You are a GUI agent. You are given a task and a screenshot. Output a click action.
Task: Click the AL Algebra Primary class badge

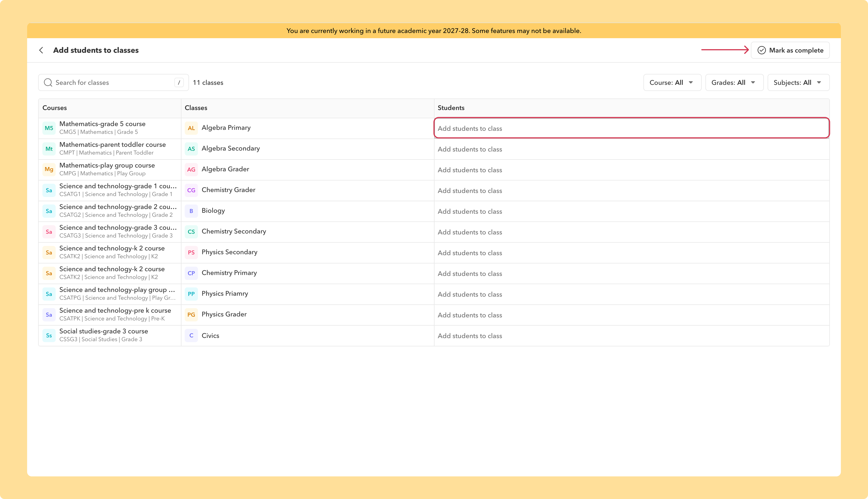pyautogui.click(x=191, y=128)
